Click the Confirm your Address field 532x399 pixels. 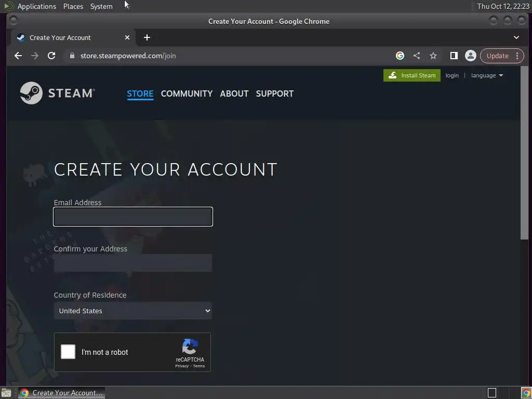[133, 263]
